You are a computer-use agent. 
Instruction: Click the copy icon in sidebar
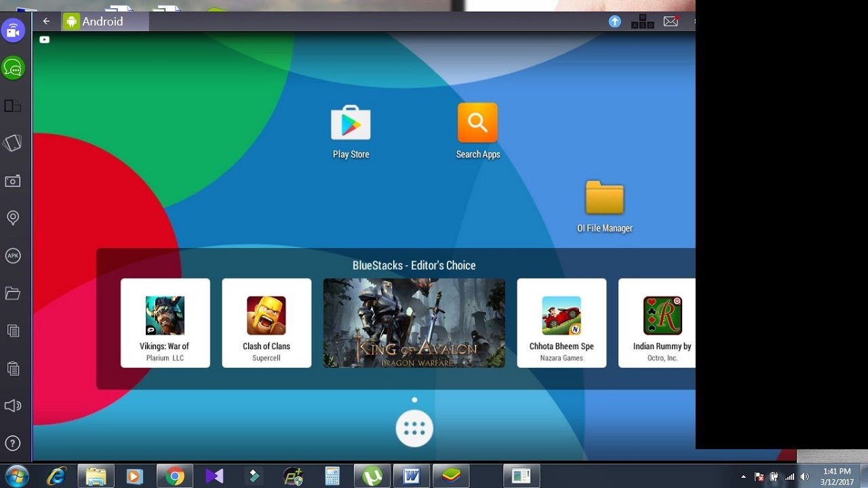(x=12, y=331)
